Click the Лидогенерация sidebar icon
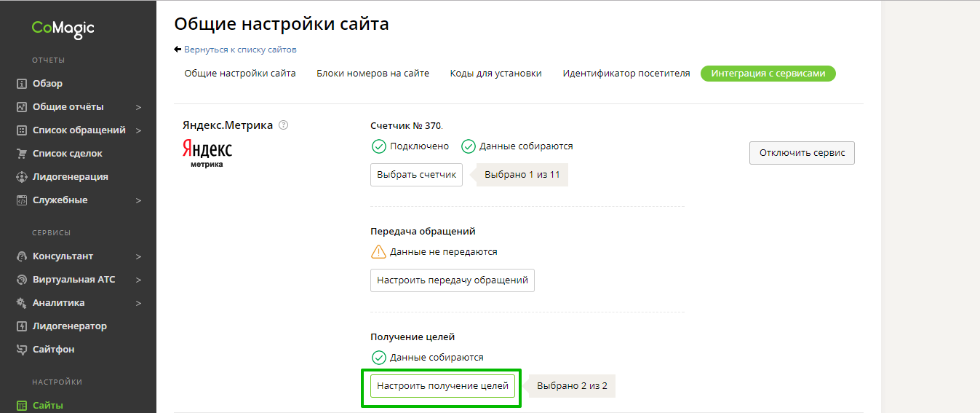 pyautogui.click(x=22, y=177)
